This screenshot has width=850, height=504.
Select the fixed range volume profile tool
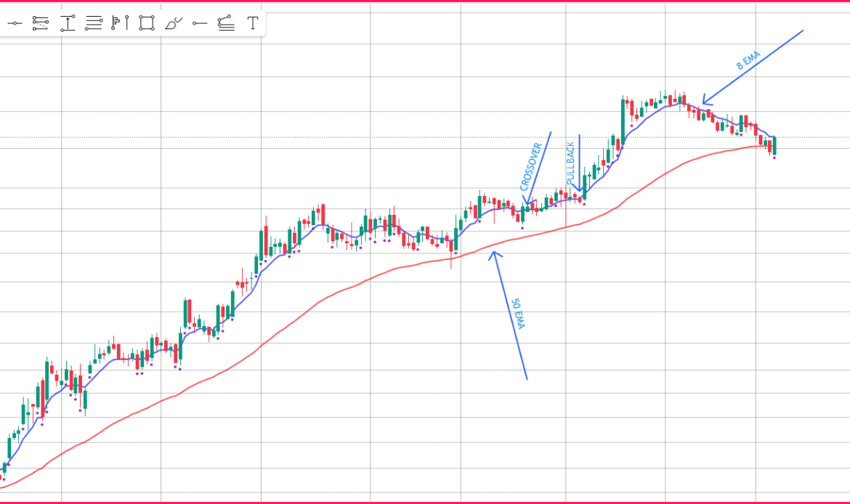[120, 23]
